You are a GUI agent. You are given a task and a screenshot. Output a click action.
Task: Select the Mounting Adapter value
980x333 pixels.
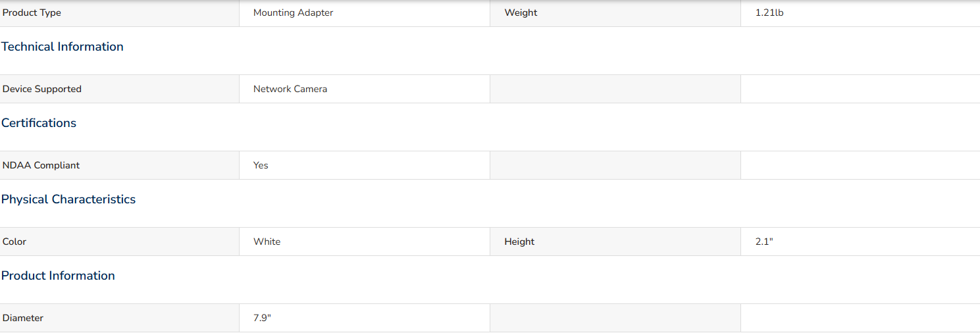(294, 13)
